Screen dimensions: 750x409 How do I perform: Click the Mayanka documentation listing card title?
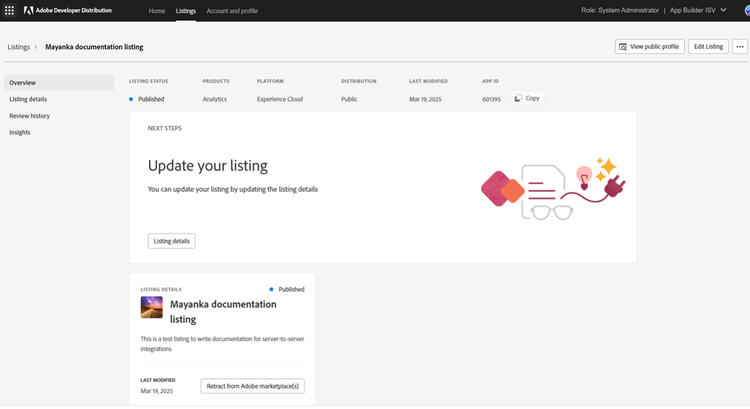coord(223,311)
